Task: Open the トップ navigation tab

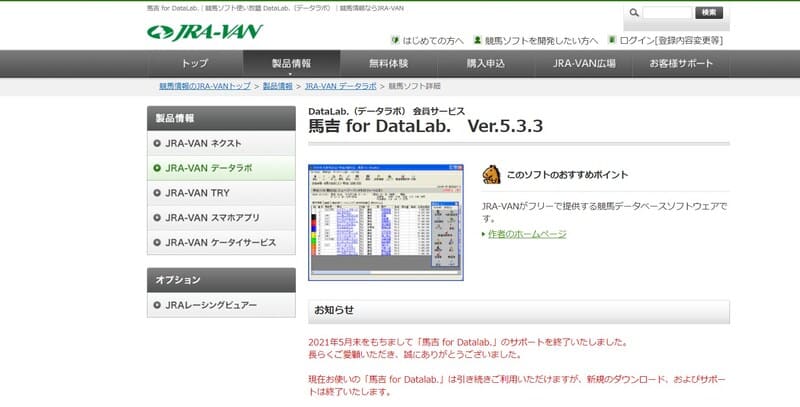Action: click(x=195, y=63)
